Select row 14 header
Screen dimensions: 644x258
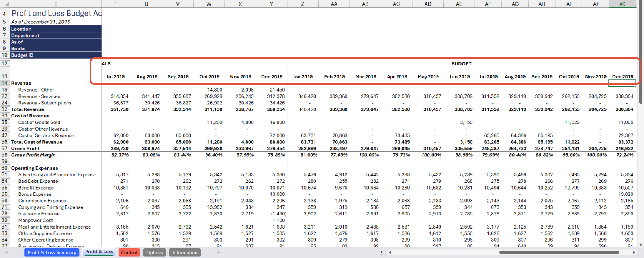point(4,83)
